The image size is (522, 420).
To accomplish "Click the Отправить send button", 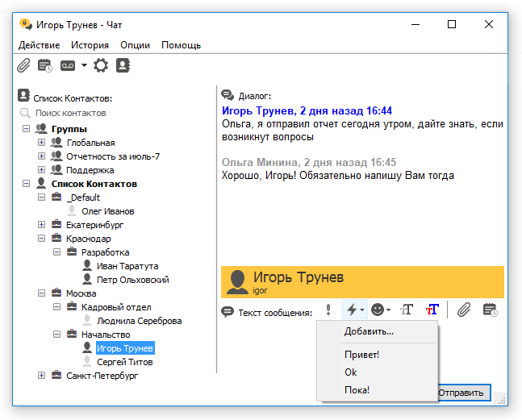I will tap(464, 393).
